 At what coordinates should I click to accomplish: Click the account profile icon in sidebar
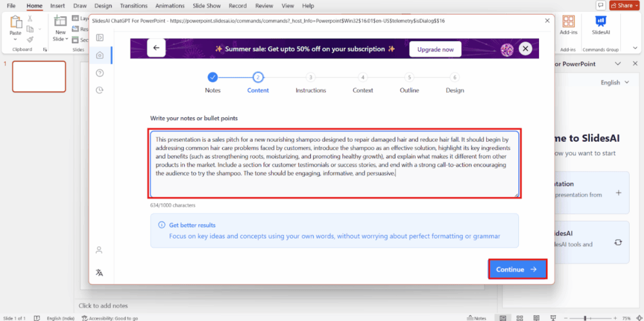(99, 250)
